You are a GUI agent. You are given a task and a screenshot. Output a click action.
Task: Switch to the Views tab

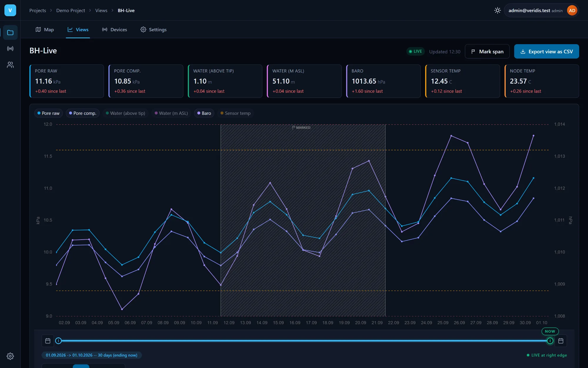(x=78, y=29)
